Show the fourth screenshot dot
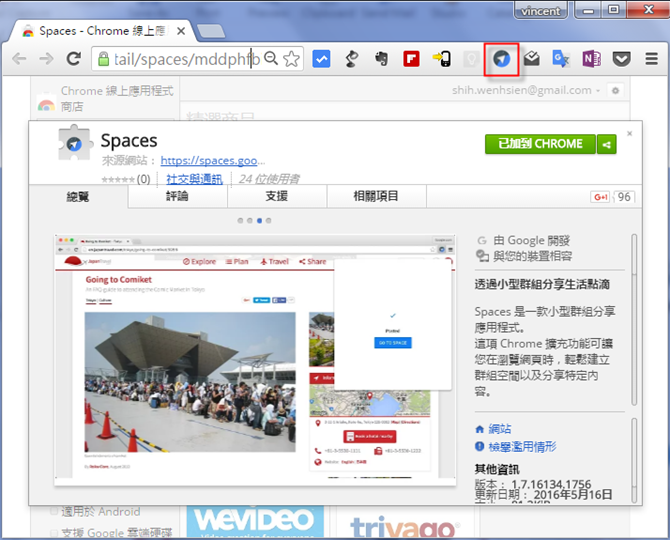 coord(268,221)
